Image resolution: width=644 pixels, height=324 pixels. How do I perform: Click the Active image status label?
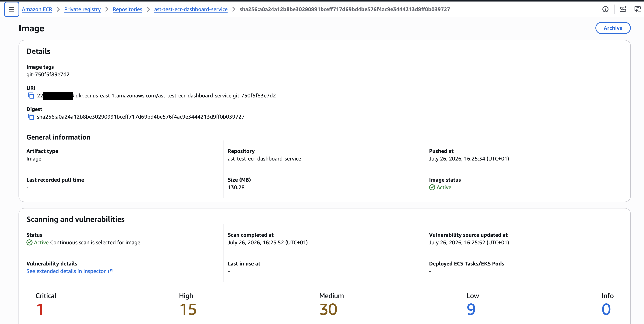point(444,187)
